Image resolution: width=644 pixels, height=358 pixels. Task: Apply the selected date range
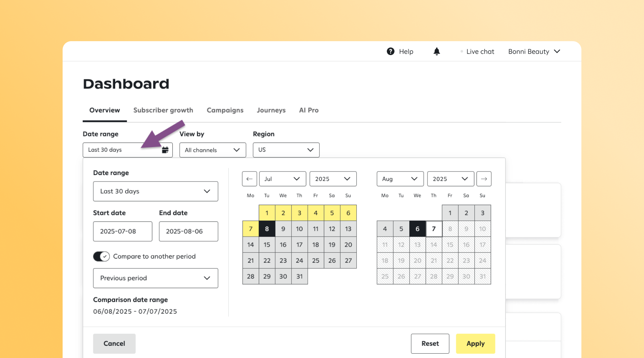[x=475, y=343]
